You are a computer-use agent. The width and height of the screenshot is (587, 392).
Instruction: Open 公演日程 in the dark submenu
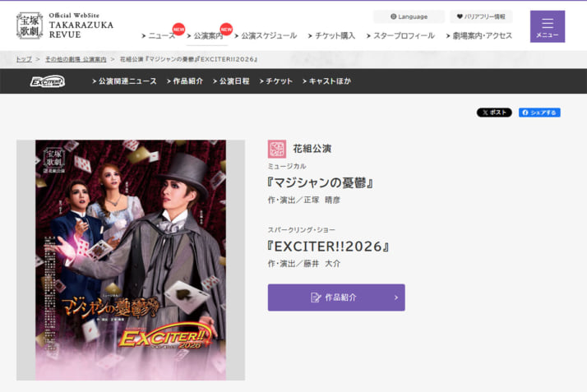231,81
